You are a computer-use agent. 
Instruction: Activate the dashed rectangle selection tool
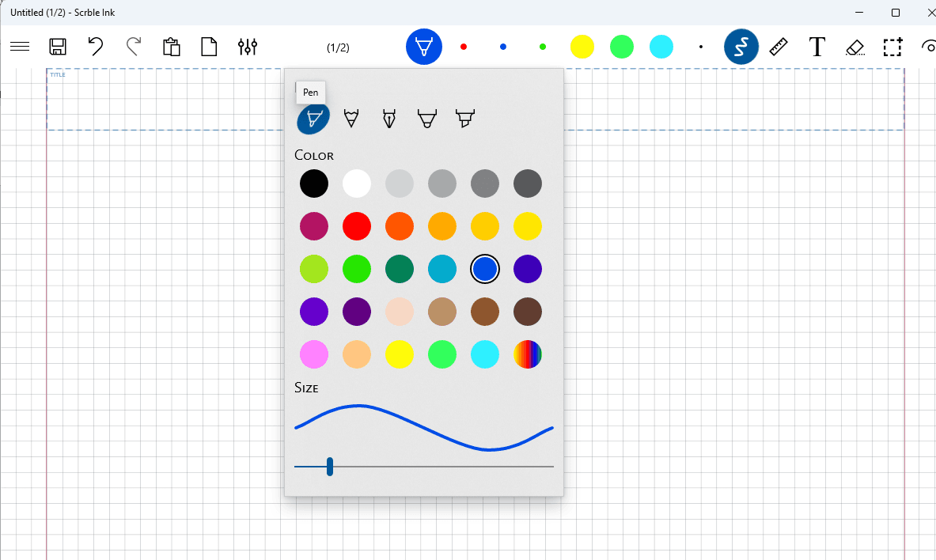click(892, 47)
